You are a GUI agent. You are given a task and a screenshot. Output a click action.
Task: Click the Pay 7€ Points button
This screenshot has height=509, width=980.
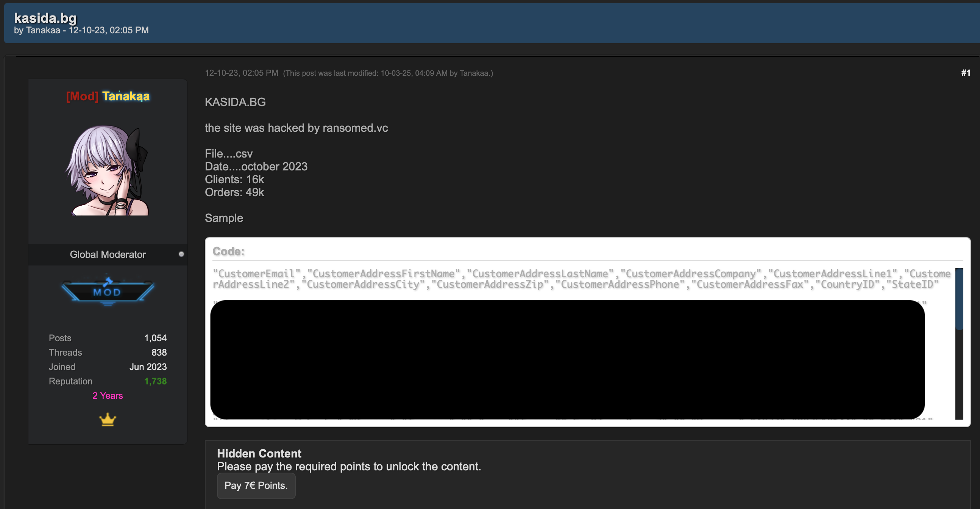(256, 486)
